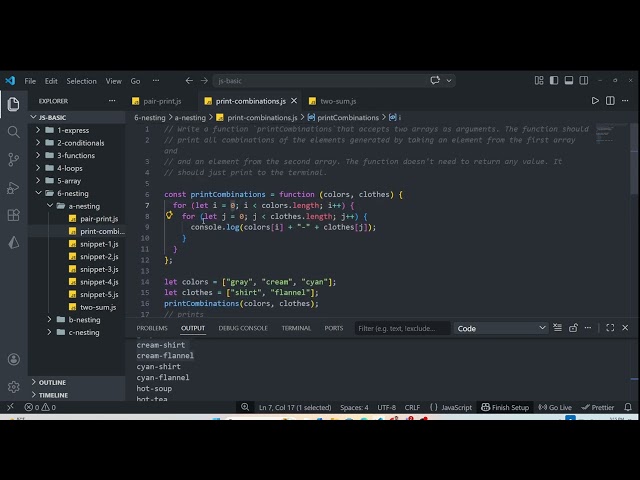This screenshot has width=640, height=480.
Task: Click Finish Setup in status bar
Action: [x=505, y=407]
